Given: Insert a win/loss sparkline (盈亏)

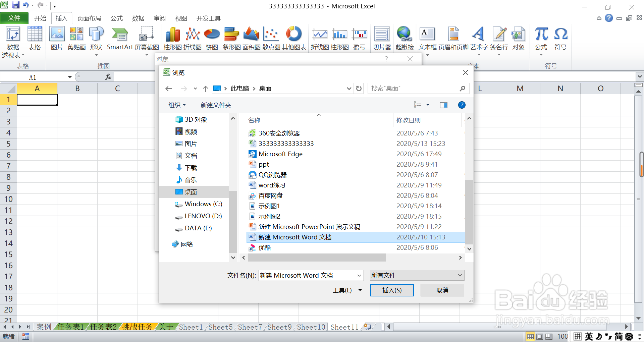Looking at the screenshot, I should click(x=359, y=39).
